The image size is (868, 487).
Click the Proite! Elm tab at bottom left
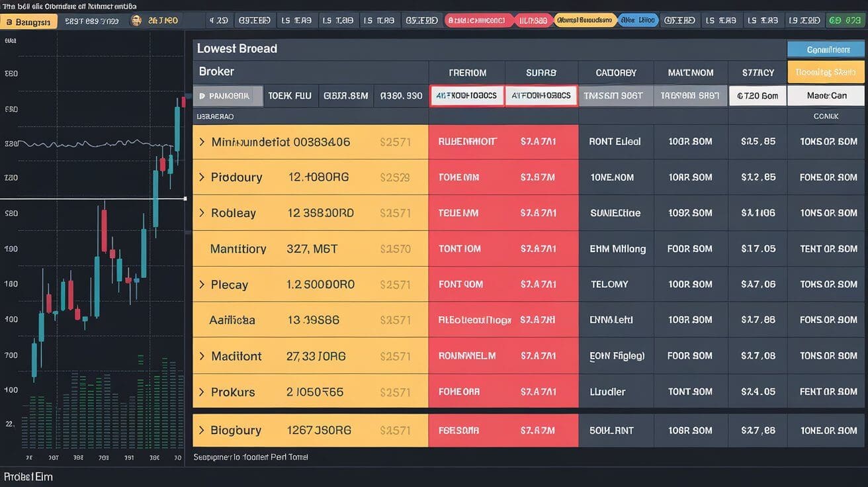28,476
